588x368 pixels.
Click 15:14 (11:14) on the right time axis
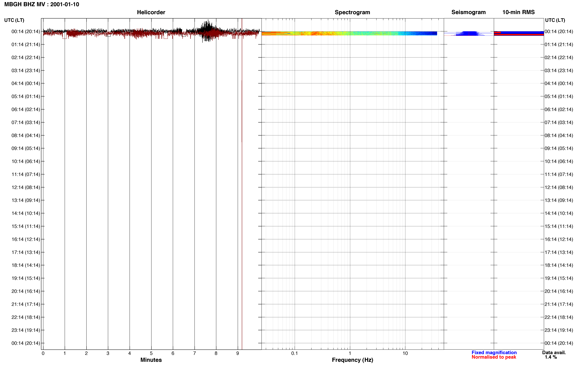tap(559, 226)
